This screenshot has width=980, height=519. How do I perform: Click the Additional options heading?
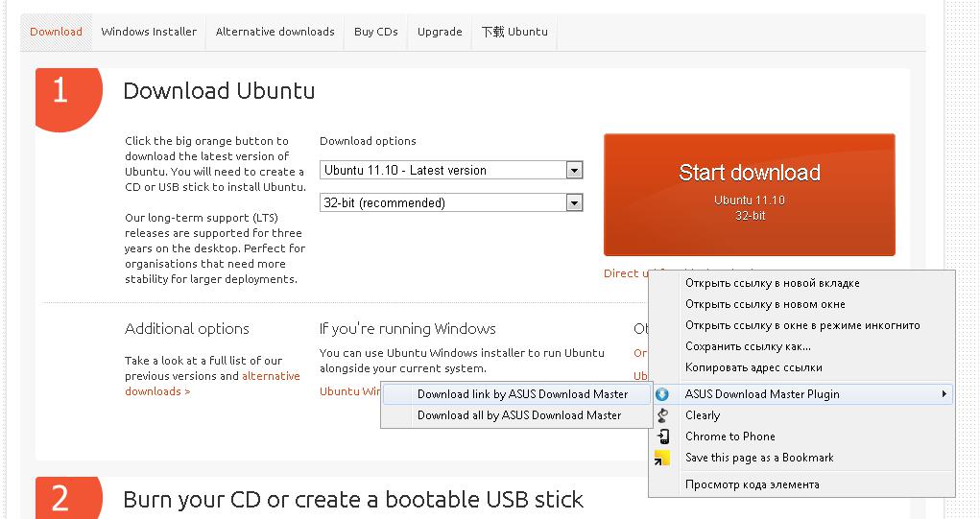(x=187, y=329)
